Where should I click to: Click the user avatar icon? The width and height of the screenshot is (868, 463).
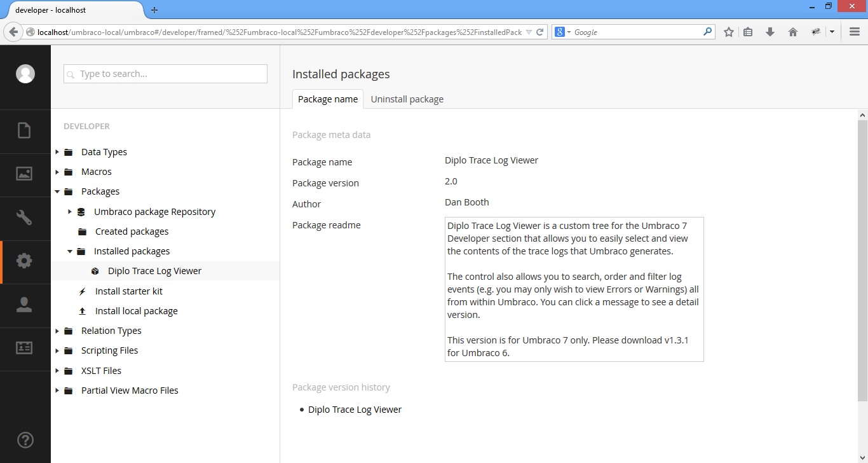tap(25, 74)
